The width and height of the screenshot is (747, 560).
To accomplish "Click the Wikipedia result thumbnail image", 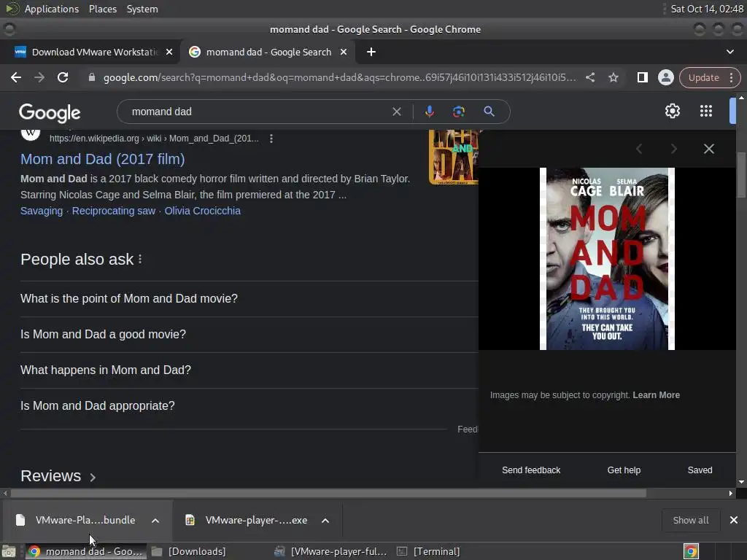I will [x=453, y=157].
